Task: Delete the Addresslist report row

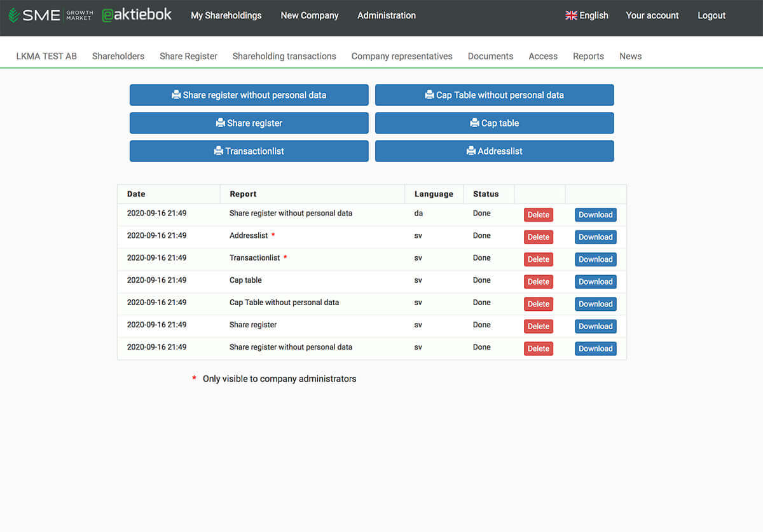Action: (539, 237)
